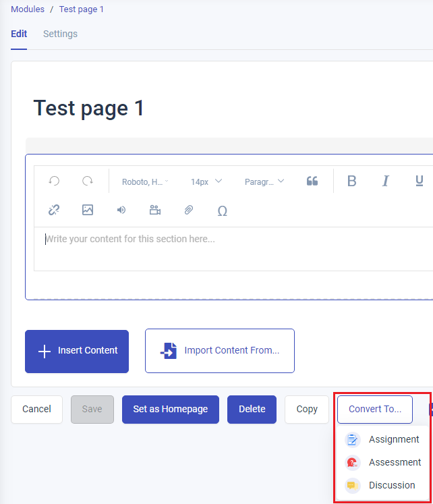
Task: Click Set as Homepage button
Action: tap(171, 409)
